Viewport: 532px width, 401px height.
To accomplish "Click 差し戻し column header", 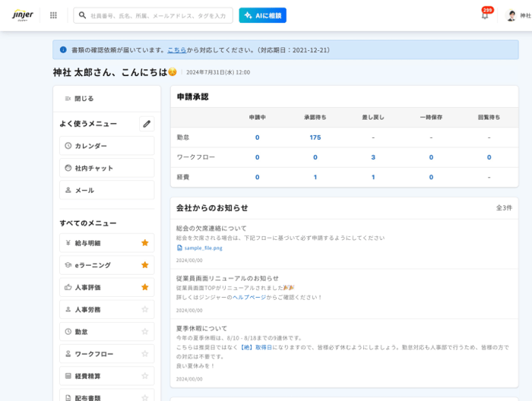I will tap(373, 117).
